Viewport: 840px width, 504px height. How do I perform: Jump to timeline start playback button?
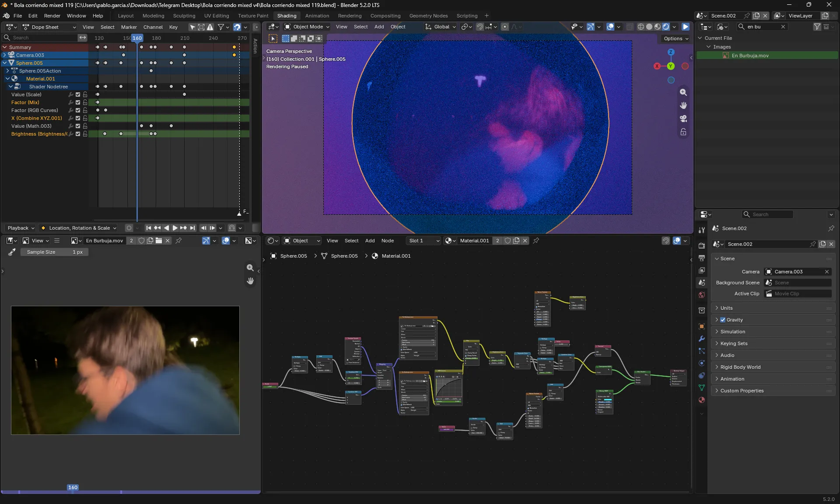coord(149,228)
